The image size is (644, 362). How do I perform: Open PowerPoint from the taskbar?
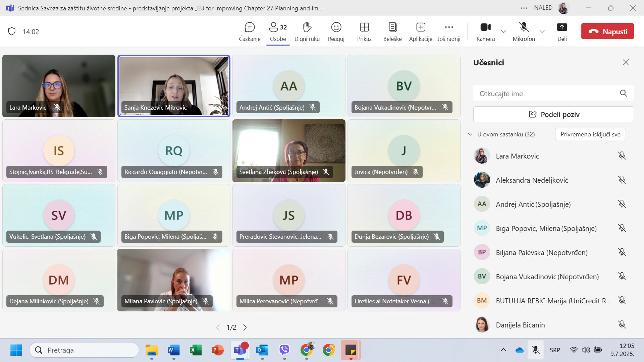(218, 350)
